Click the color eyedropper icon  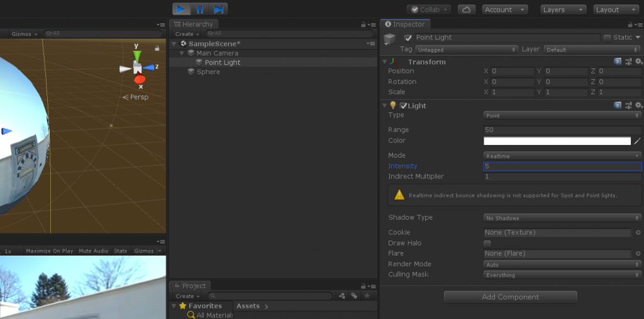pos(637,141)
